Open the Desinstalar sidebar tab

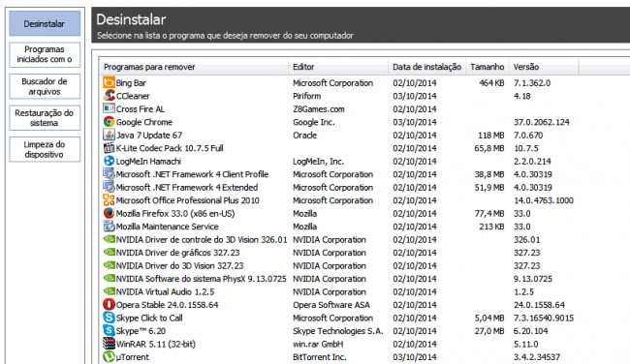[45, 23]
